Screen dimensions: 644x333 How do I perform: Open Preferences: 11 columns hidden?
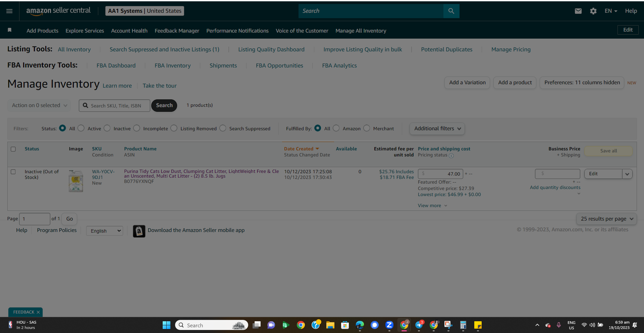(x=582, y=83)
